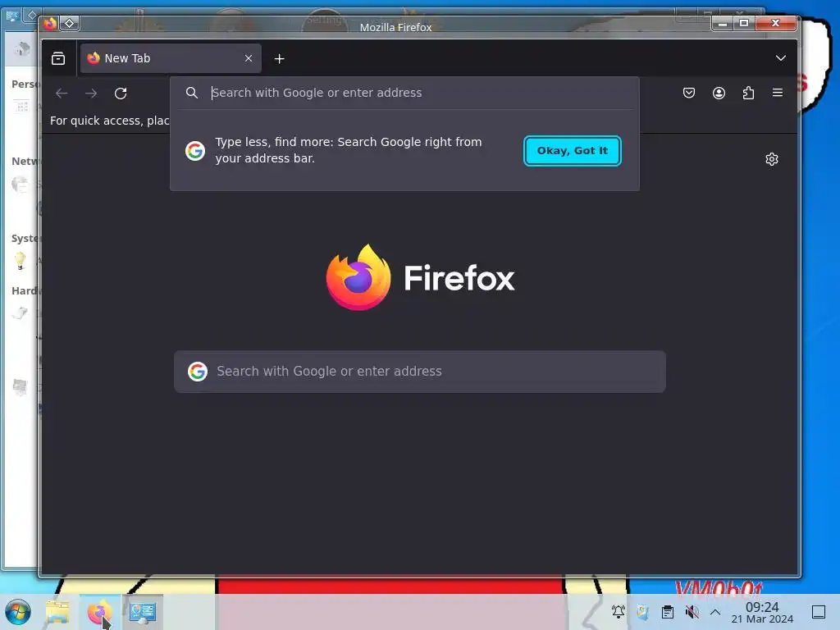Screen dimensions: 840x630
Task: Click the magnifier icon in address bar
Action: click(x=192, y=93)
